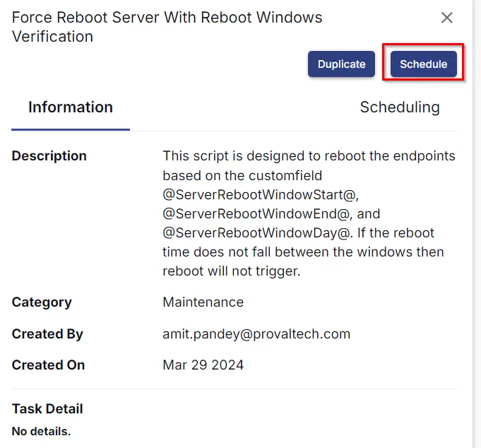
Task: Click the @ServerRebootWindowEnd@ custom field text
Action: click(x=256, y=214)
